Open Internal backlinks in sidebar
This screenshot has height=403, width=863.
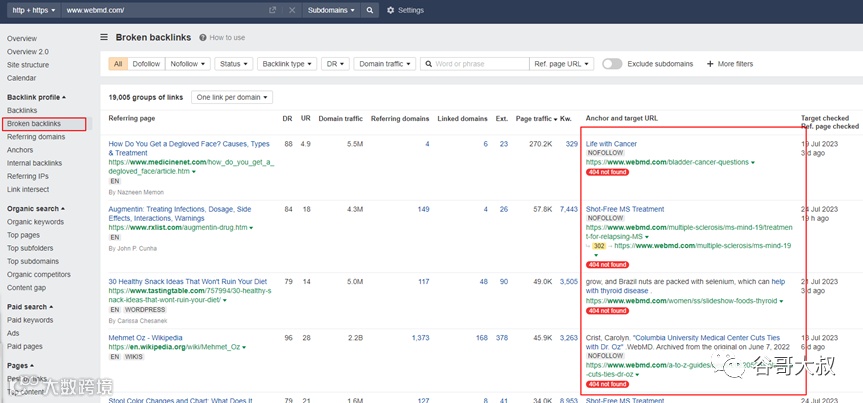pos(34,163)
